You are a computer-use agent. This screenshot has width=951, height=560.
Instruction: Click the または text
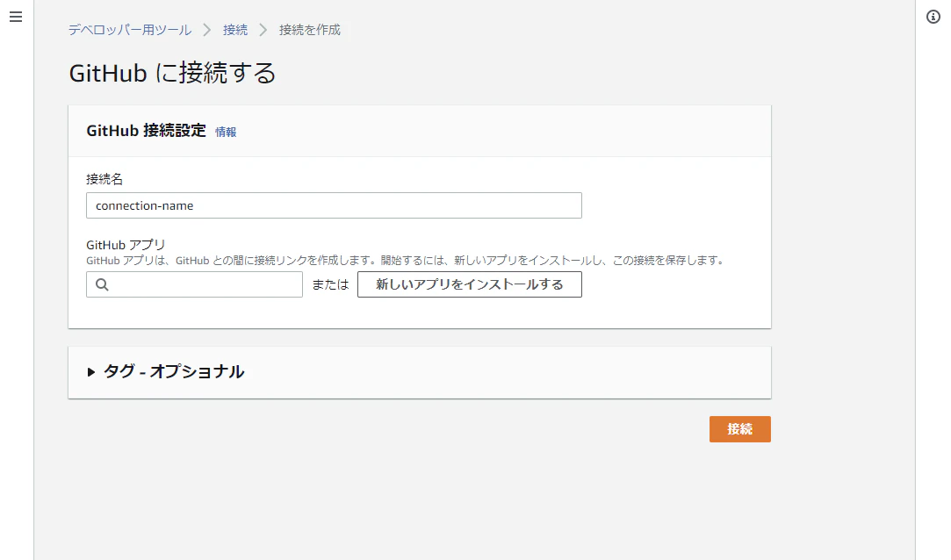[x=330, y=285]
